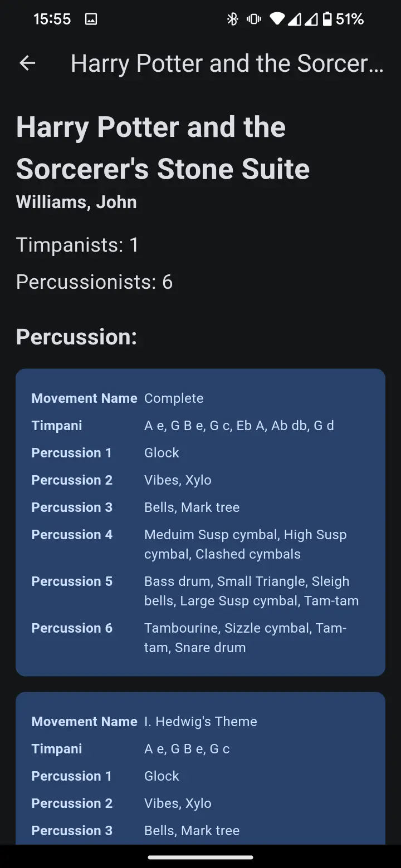Tap the Timpanists: 1 line
The image size is (401, 868).
click(x=77, y=245)
